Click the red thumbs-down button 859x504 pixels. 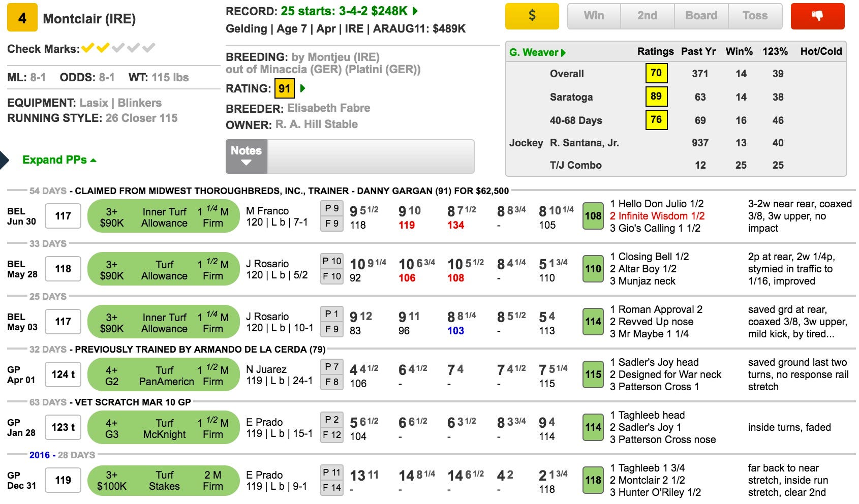coord(817,16)
